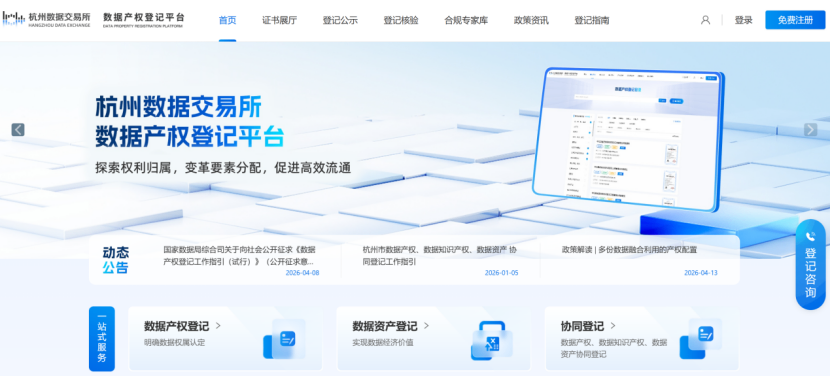831x377 pixels.
Task: Click the Hangzhou Data Exchange logo
Action: [x=47, y=19]
